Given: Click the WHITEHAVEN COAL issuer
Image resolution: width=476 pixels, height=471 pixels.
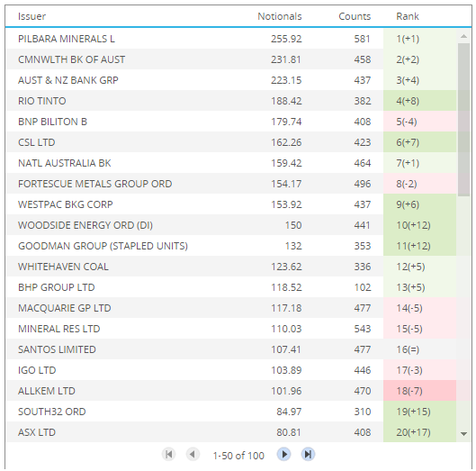Looking at the screenshot, I should [63, 267].
